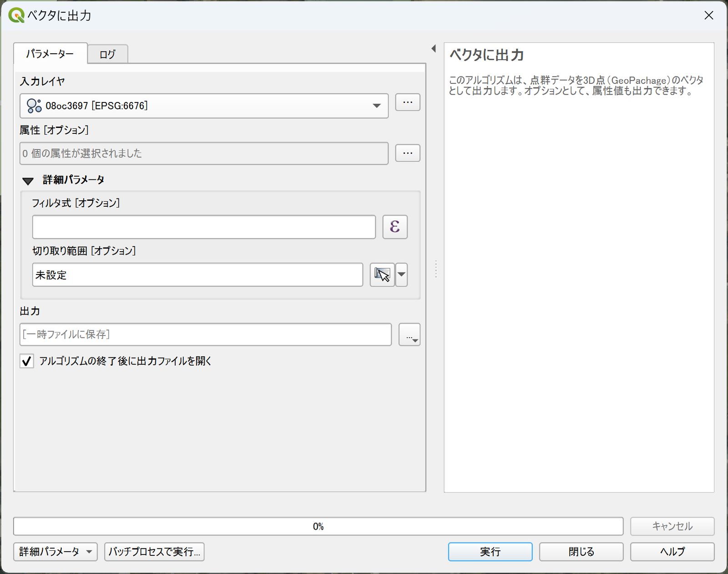Close the ベクタに出力 dialog window
Screen dimensions: 728x574
(x=708, y=15)
